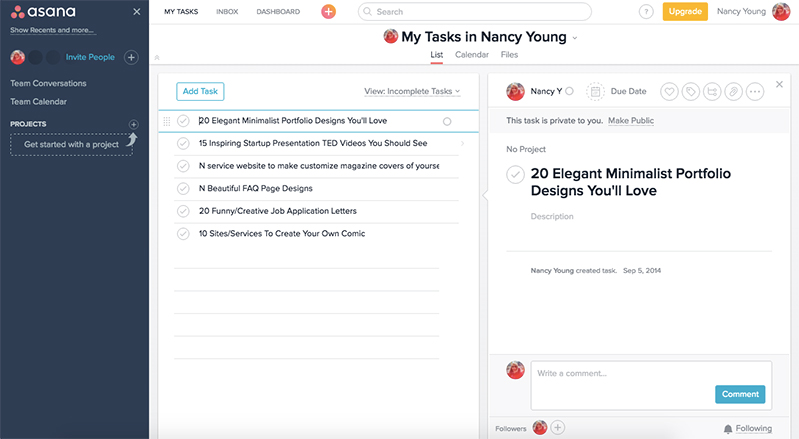799x439 pixels.
Task: Click the small circle next to Nancy Y
Action: pyautogui.click(x=569, y=91)
